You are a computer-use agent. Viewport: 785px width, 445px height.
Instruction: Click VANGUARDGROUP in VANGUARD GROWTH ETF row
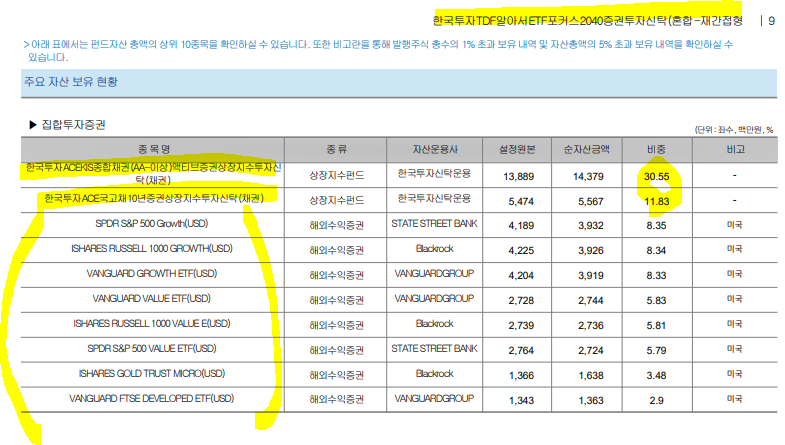point(435,273)
